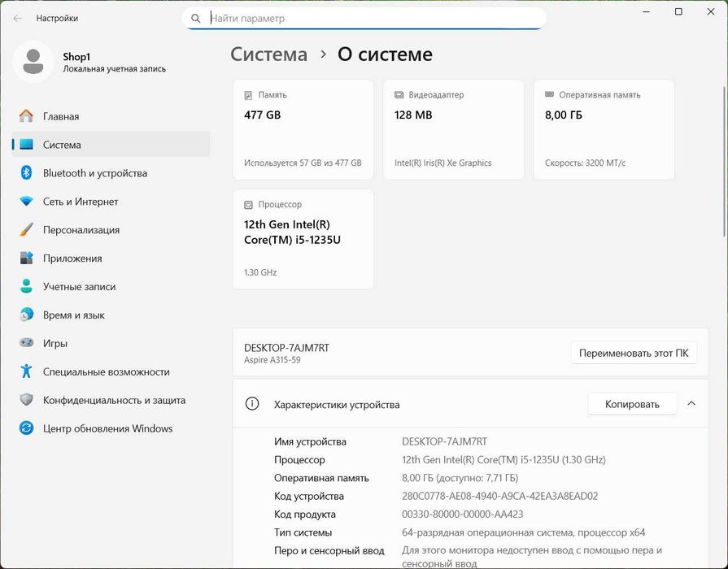Open the Оперативная память 8,00 ГБ card
The image size is (728, 569).
(604, 129)
